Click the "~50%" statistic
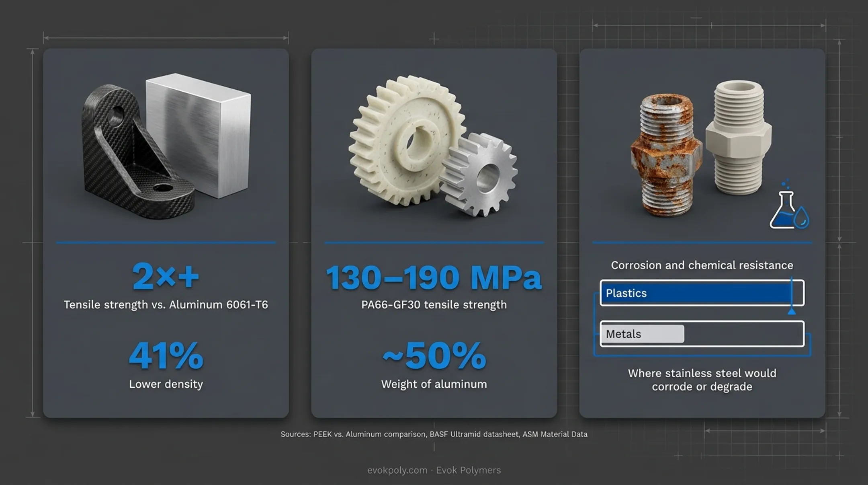This screenshot has height=485, width=868. [434, 356]
